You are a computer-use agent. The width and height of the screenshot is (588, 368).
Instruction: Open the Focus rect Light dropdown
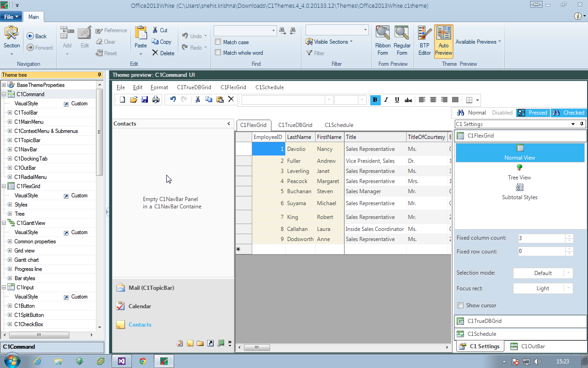569,288
